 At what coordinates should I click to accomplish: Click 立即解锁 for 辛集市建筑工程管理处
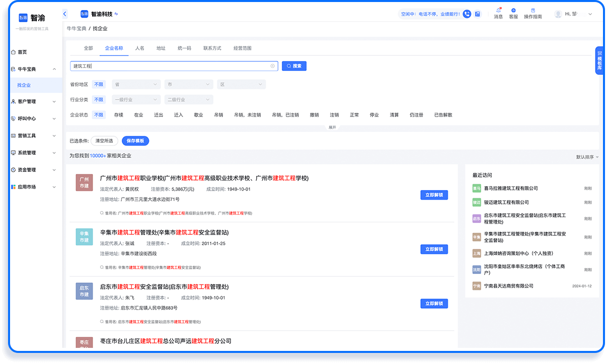click(434, 249)
